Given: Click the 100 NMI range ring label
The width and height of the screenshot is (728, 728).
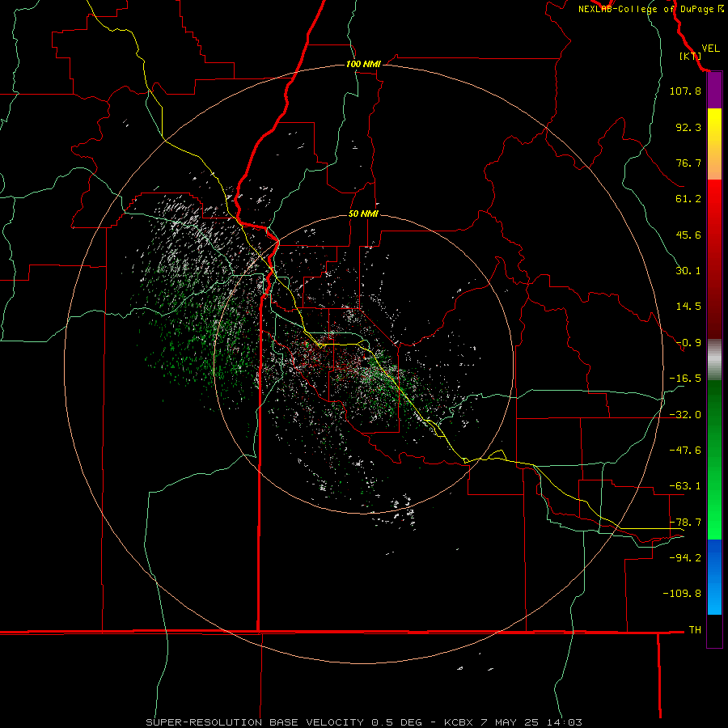Looking at the screenshot, I should [363, 64].
